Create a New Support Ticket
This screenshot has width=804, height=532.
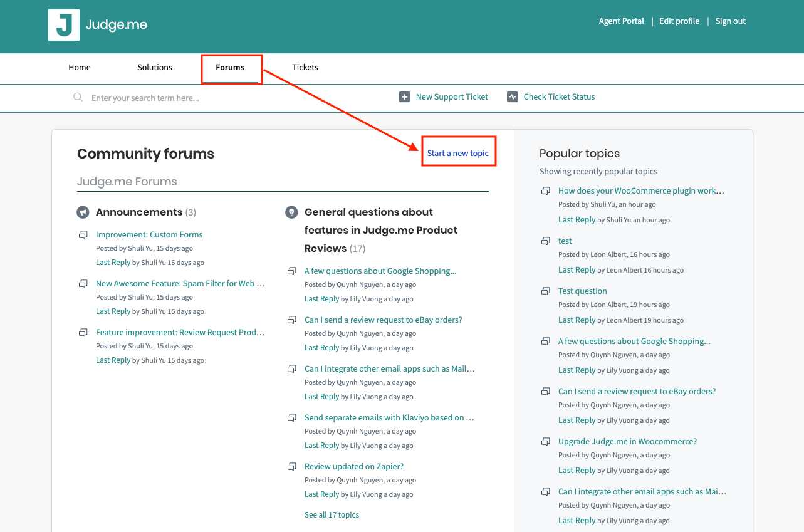tap(452, 97)
